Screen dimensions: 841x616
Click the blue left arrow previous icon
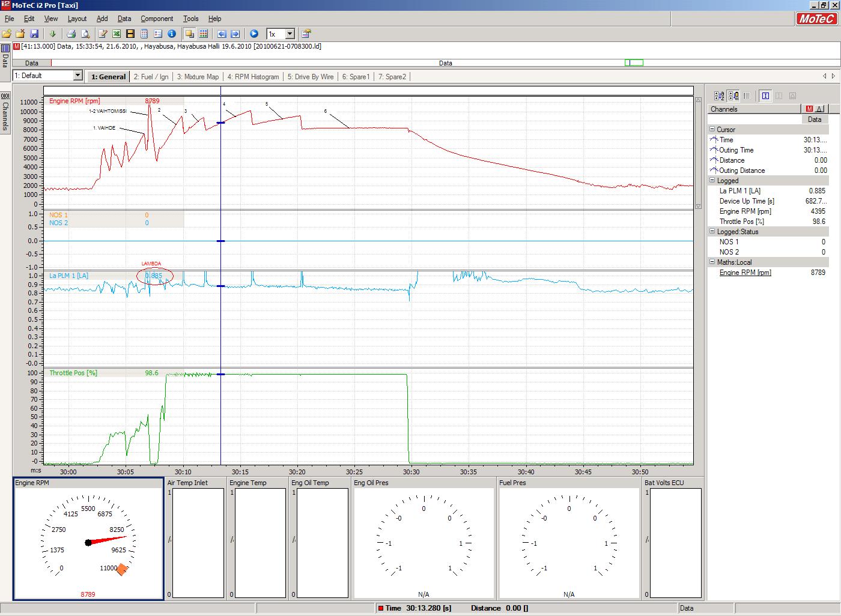(222, 34)
